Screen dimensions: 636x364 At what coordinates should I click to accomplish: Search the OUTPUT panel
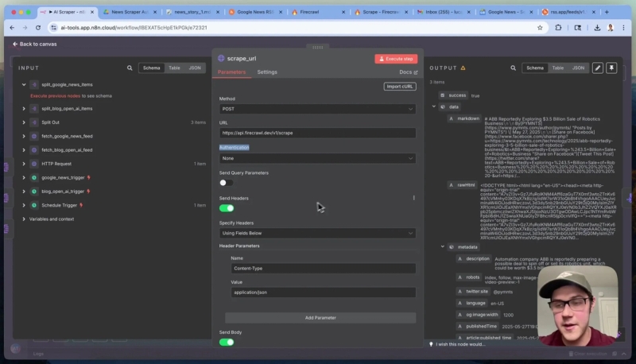513,68
